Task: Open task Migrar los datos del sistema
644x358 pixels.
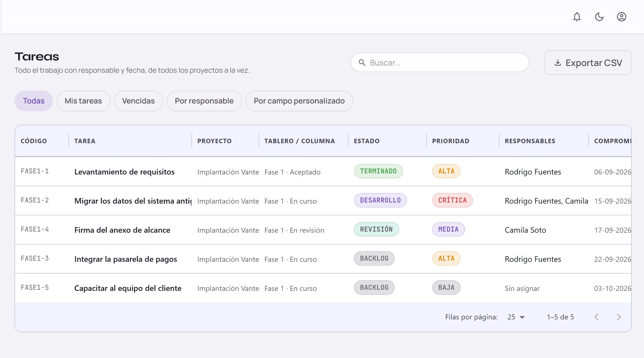Action: [133, 201]
